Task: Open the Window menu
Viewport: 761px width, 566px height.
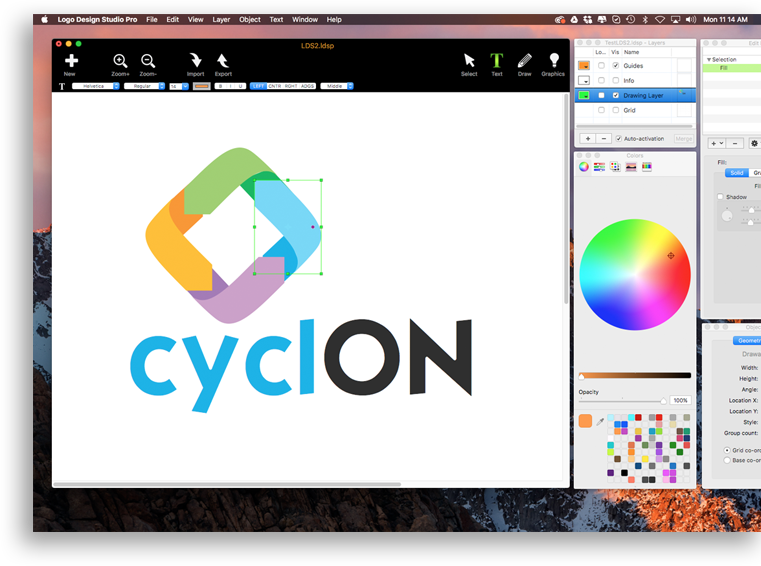Action: [x=305, y=19]
